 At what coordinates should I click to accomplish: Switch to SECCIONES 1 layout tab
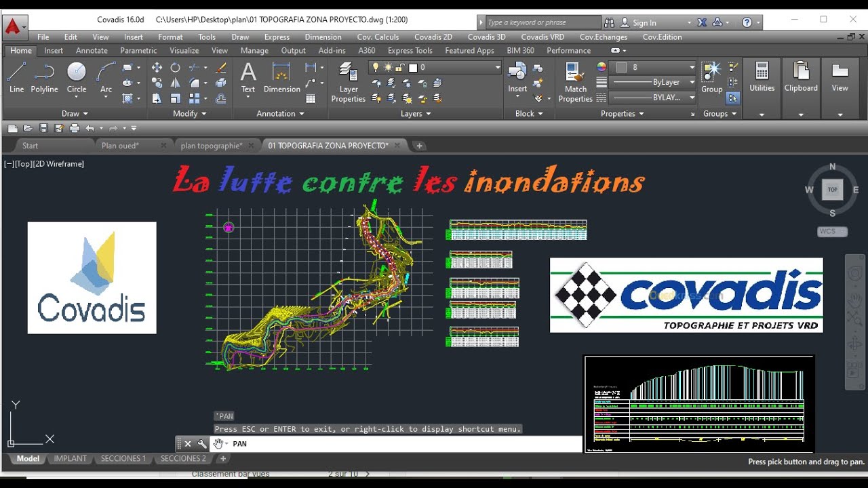123,459
